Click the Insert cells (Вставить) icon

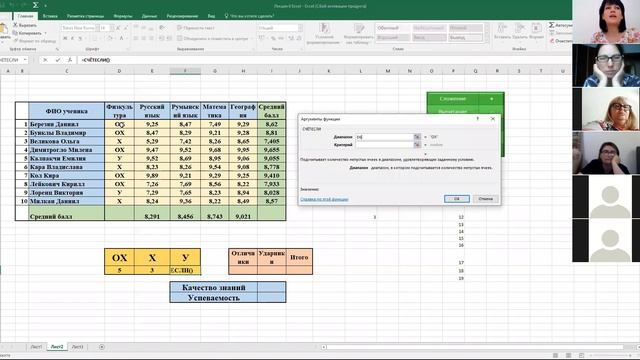click(x=502, y=28)
